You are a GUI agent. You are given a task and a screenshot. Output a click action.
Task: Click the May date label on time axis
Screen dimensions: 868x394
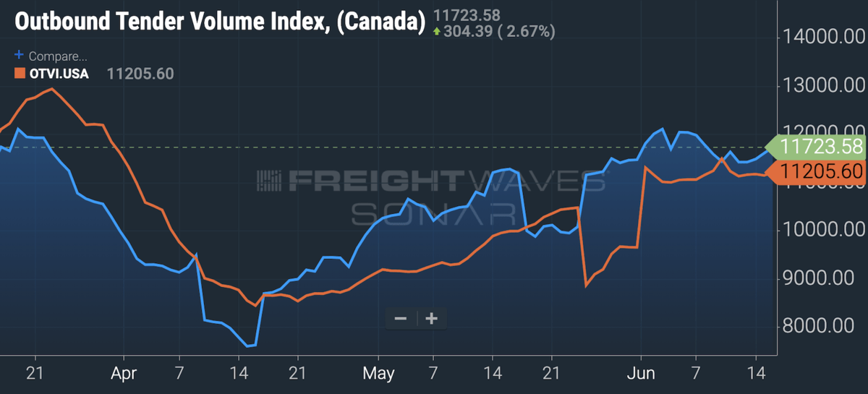click(x=378, y=373)
